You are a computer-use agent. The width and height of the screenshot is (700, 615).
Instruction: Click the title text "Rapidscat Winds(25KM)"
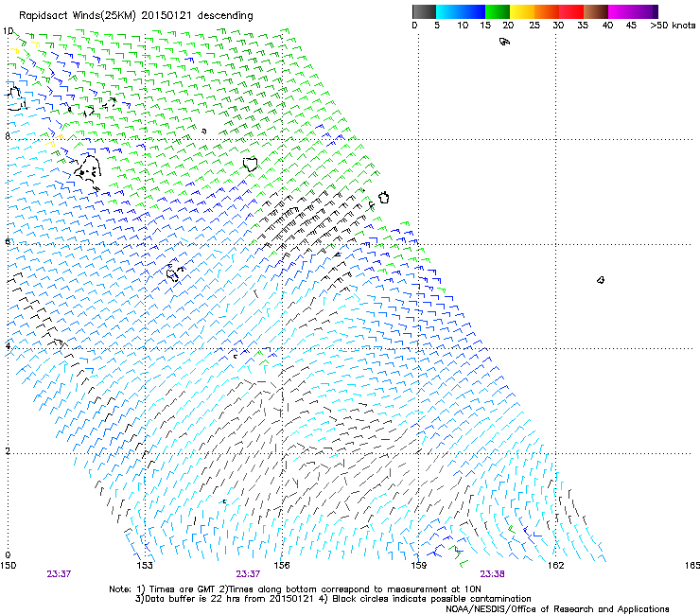(78, 16)
